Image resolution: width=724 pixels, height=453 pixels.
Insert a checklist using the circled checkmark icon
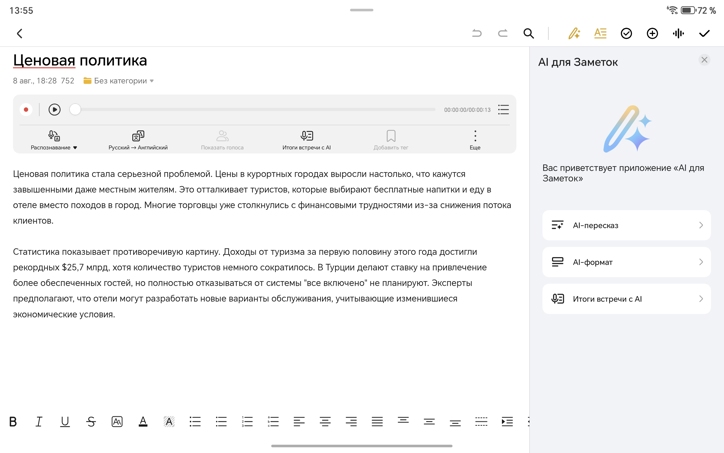tap(626, 34)
